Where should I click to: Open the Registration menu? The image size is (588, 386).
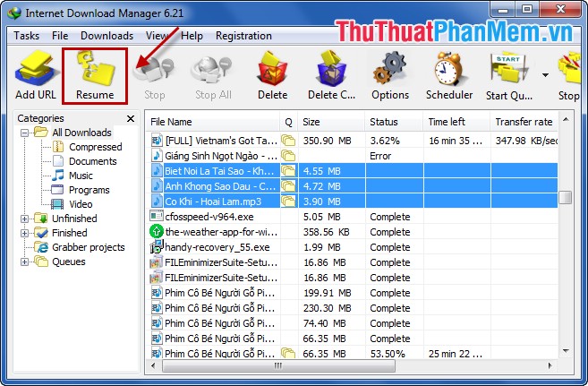[243, 36]
